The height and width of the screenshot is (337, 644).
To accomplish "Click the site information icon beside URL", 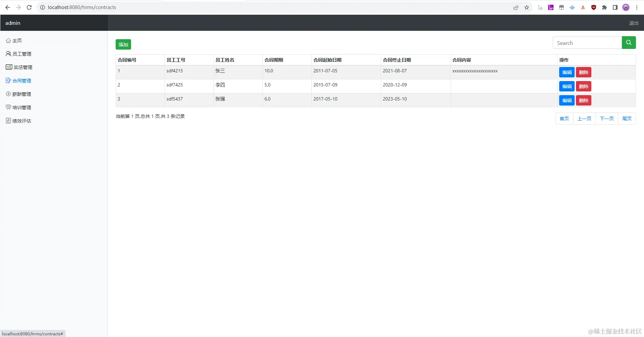I will tap(43, 7).
